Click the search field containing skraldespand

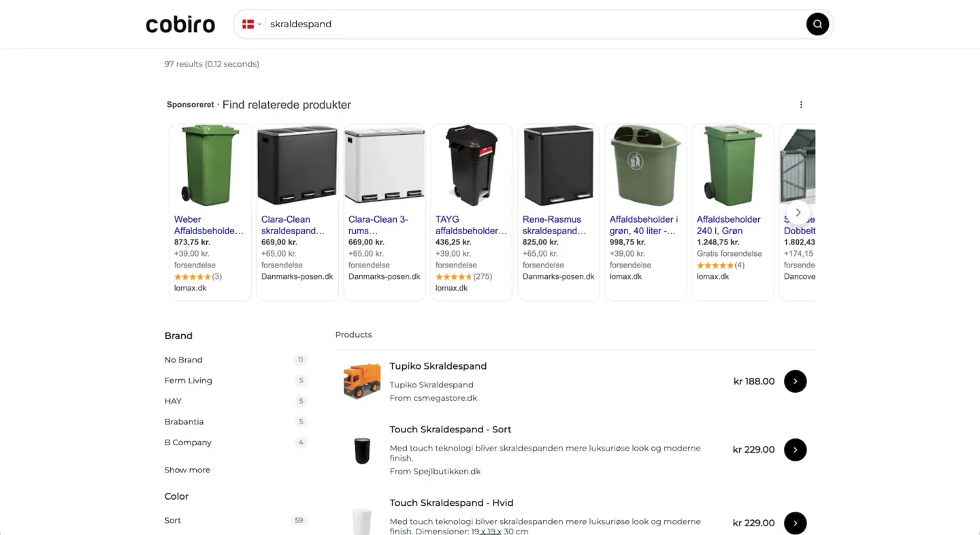click(x=534, y=24)
